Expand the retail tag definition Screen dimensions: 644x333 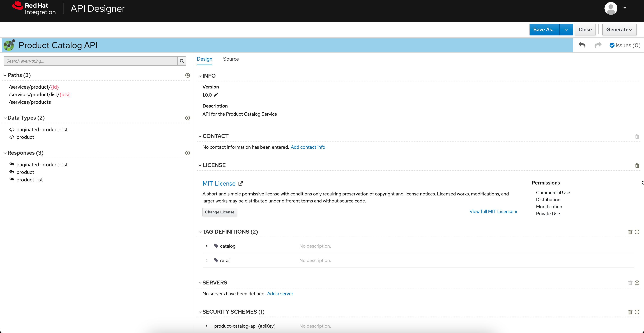(207, 260)
